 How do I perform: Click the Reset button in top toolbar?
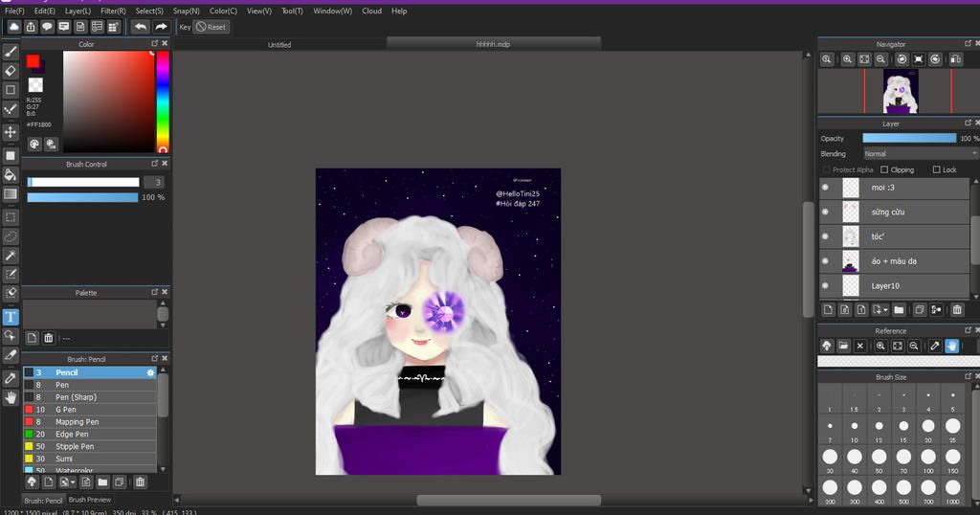(212, 27)
